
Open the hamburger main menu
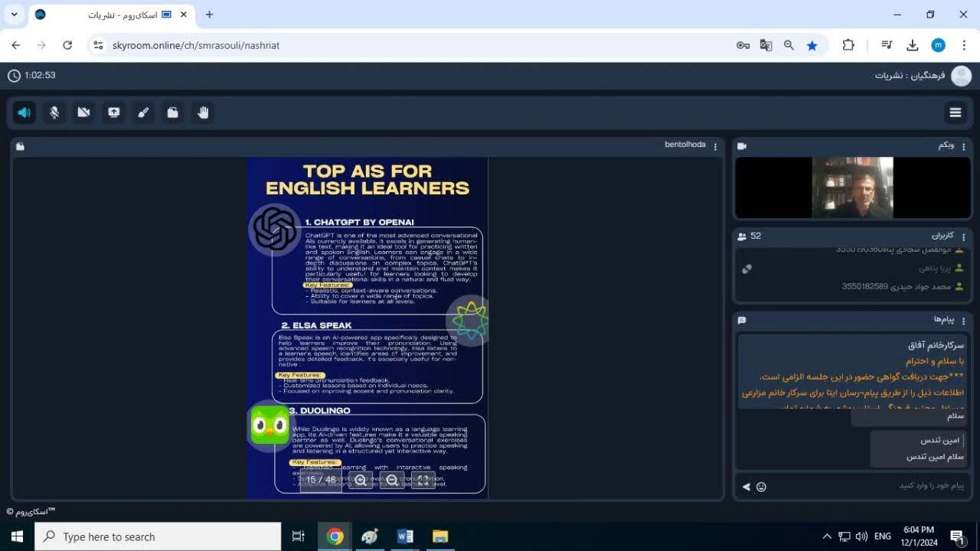[x=955, y=112]
